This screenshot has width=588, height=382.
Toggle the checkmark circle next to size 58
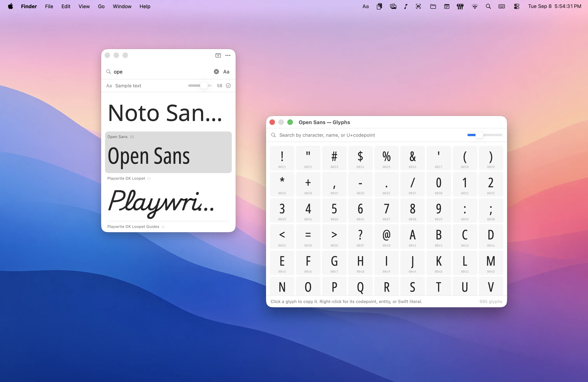pos(228,86)
